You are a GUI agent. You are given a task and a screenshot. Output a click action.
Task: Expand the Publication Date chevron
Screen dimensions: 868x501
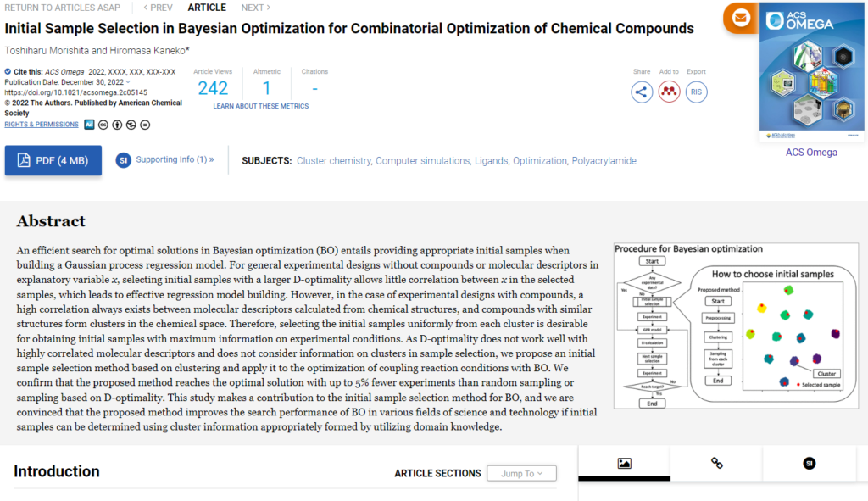pos(129,82)
